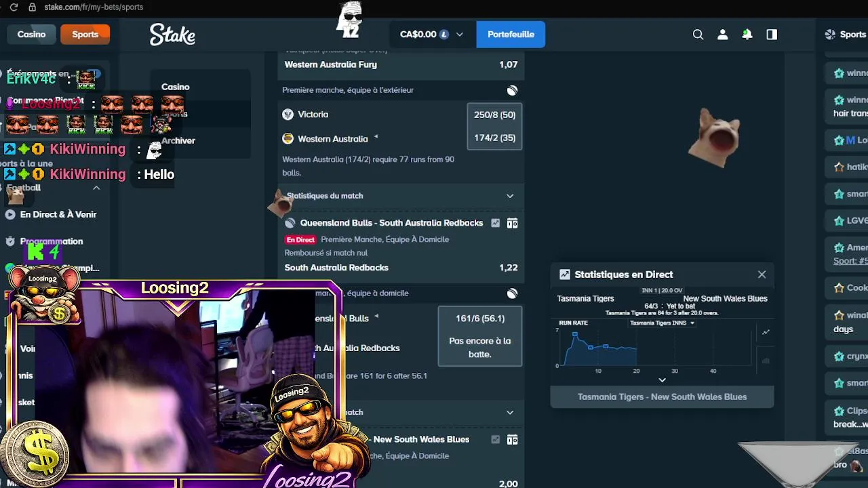Open the Sports chat room selector
This screenshot has height=488, width=868.
click(x=845, y=34)
